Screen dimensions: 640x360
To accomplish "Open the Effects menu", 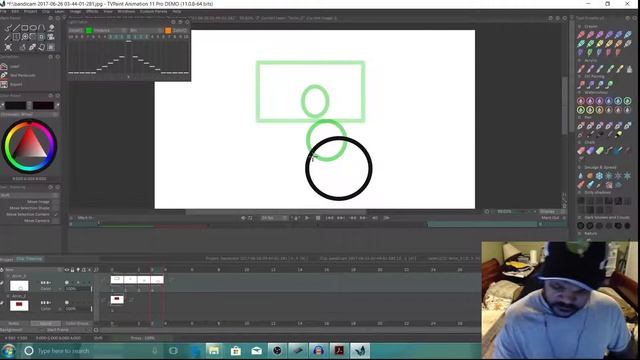I will (92, 11).
